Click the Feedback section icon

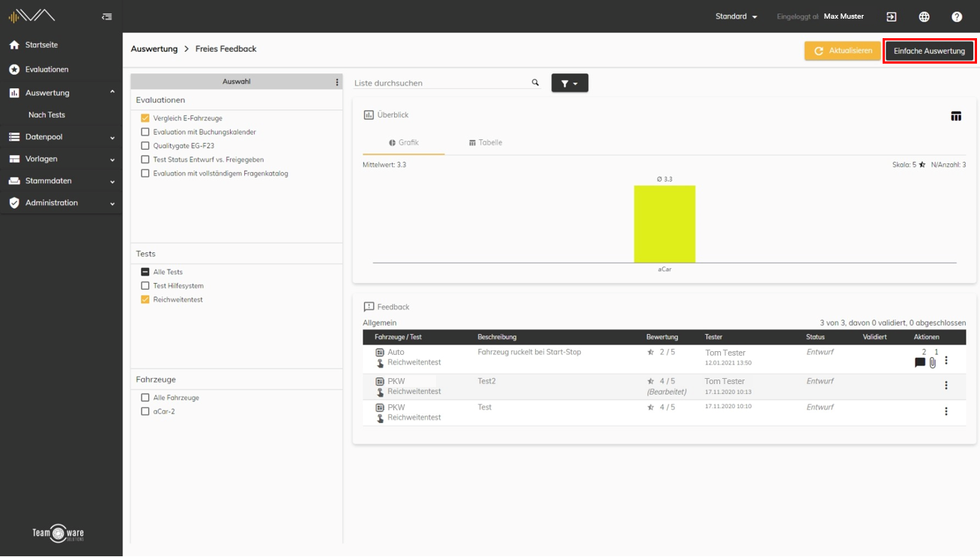pos(369,307)
